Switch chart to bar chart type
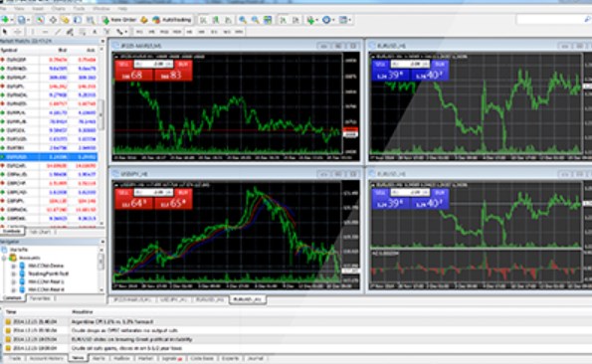 pyautogui.click(x=203, y=20)
